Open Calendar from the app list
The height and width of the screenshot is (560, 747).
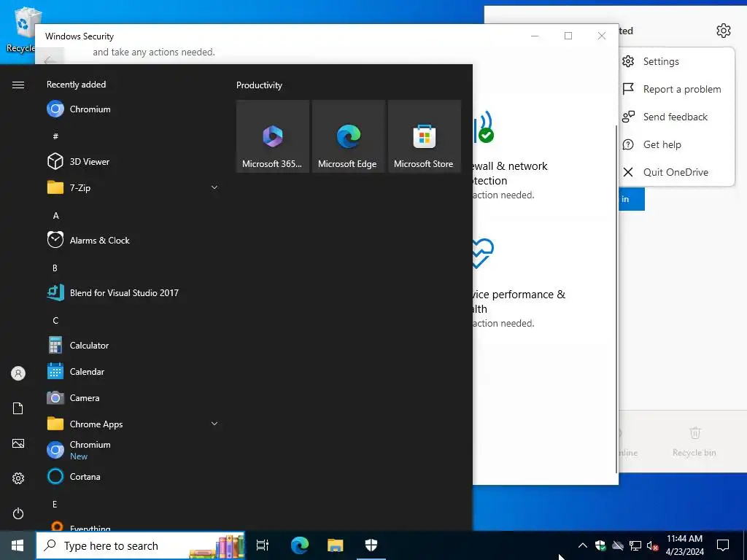point(133,371)
